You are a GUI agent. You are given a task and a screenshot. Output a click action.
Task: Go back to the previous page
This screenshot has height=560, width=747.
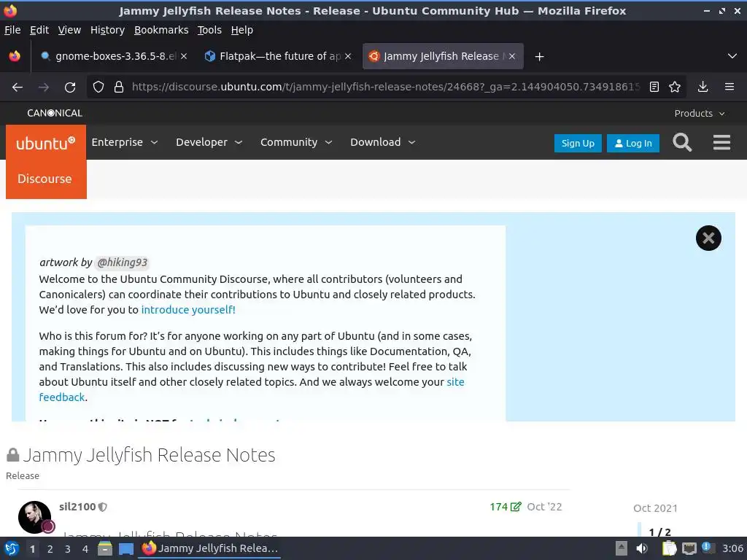click(18, 87)
